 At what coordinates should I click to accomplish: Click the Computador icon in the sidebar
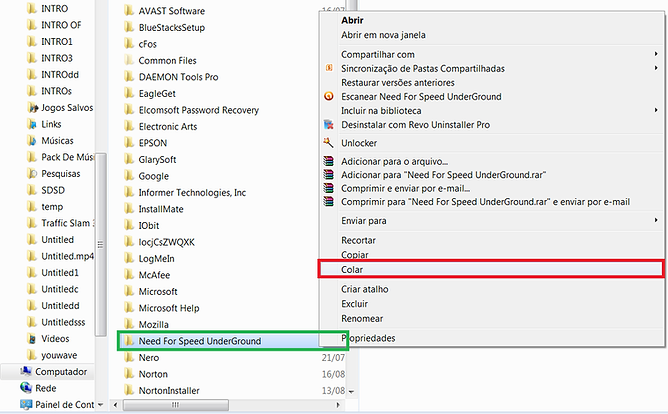(26, 371)
